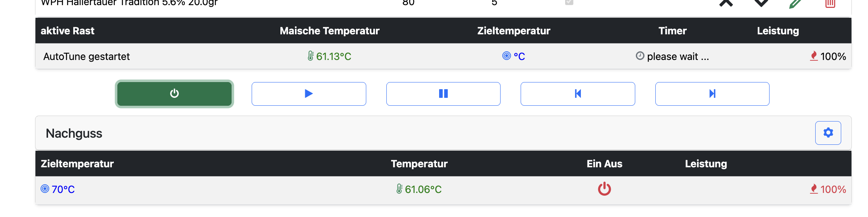This screenshot has width=868, height=217.
Task: Click the timer clock icon beside please wait
Action: pos(640,56)
